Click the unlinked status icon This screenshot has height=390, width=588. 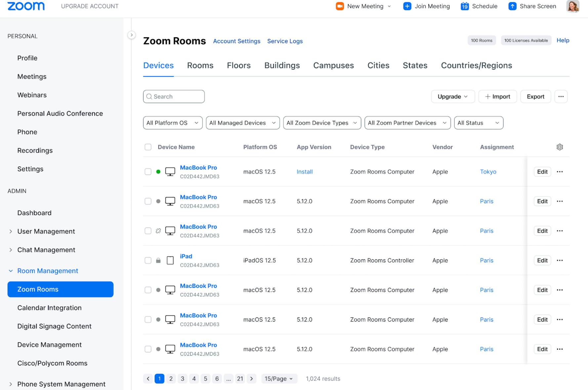point(158,231)
